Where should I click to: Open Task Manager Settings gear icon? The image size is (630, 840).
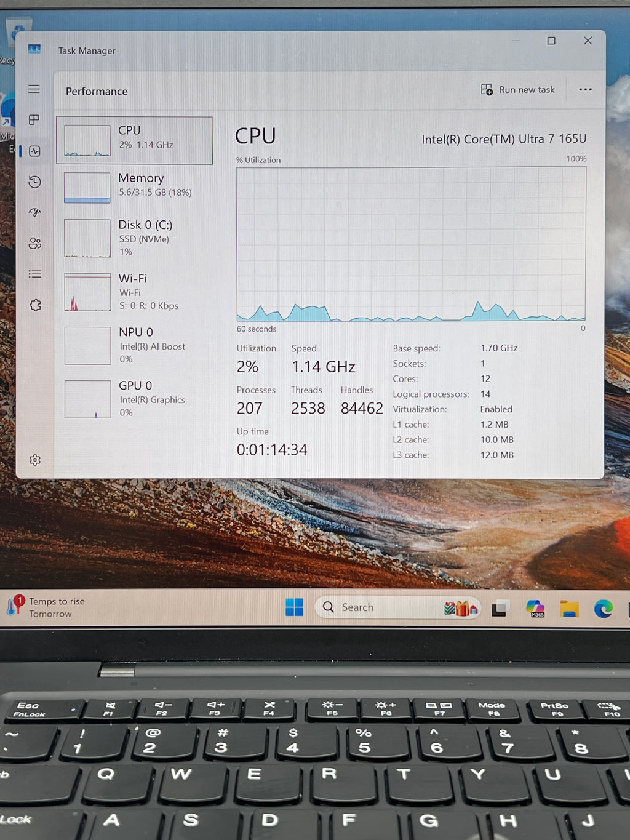[x=35, y=460]
